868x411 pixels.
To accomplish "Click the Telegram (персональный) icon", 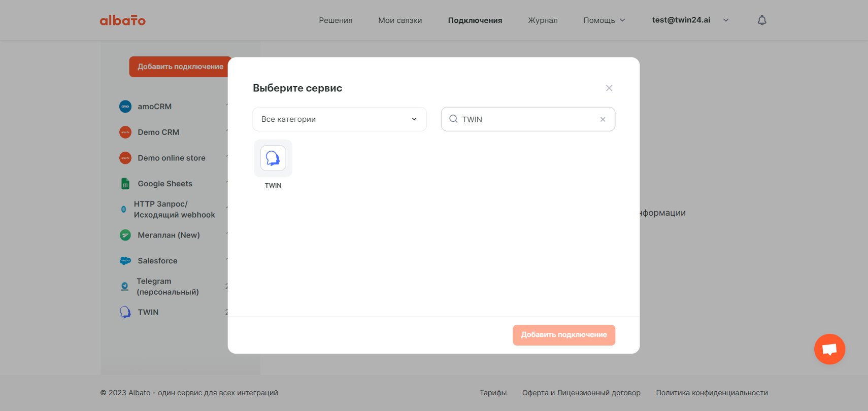I will (x=125, y=287).
